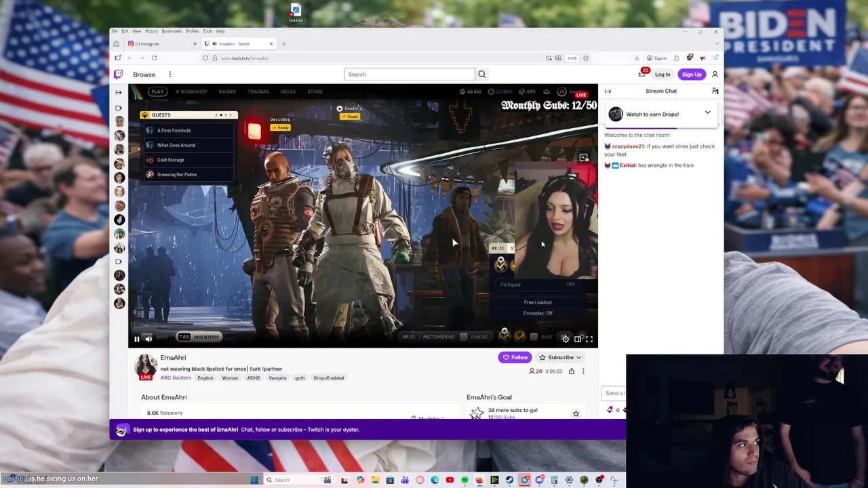Toggle theatre mode on the player

(x=578, y=339)
